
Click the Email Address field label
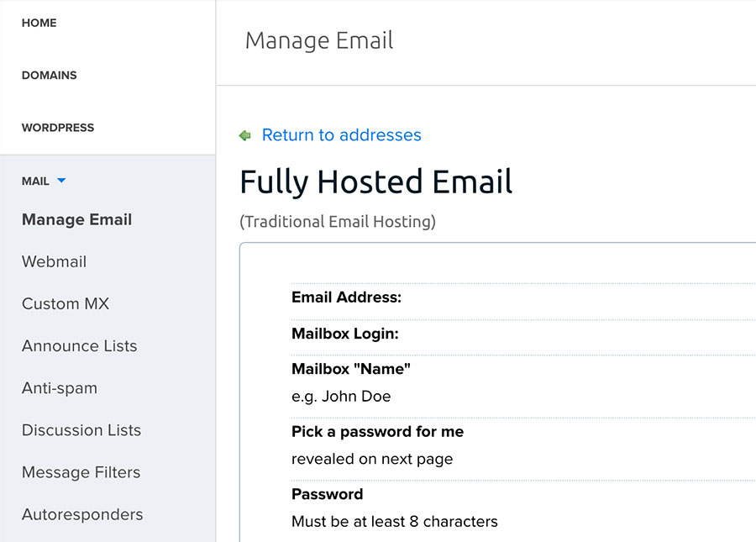coord(346,297)
